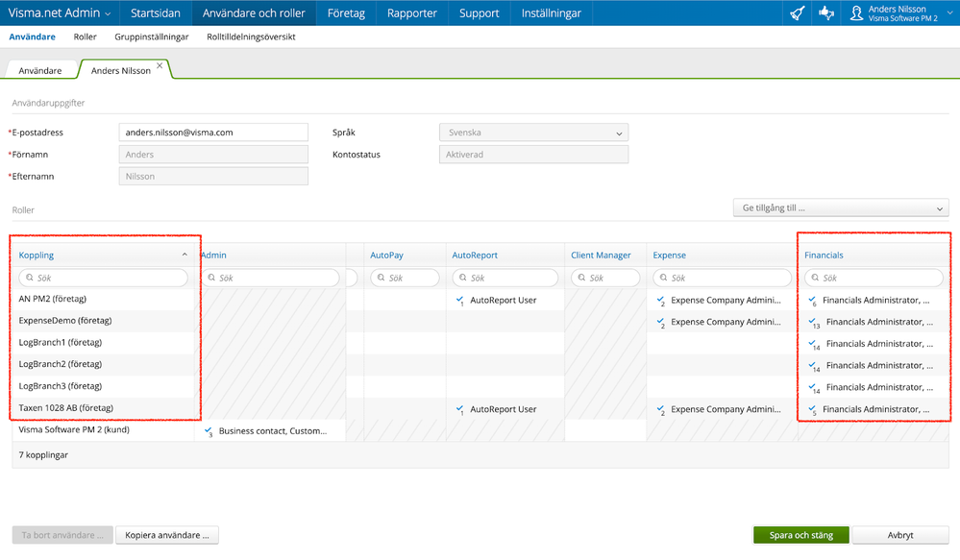The image size is (960, 560).
Task: Click the Expense column header
Action: 669,256
